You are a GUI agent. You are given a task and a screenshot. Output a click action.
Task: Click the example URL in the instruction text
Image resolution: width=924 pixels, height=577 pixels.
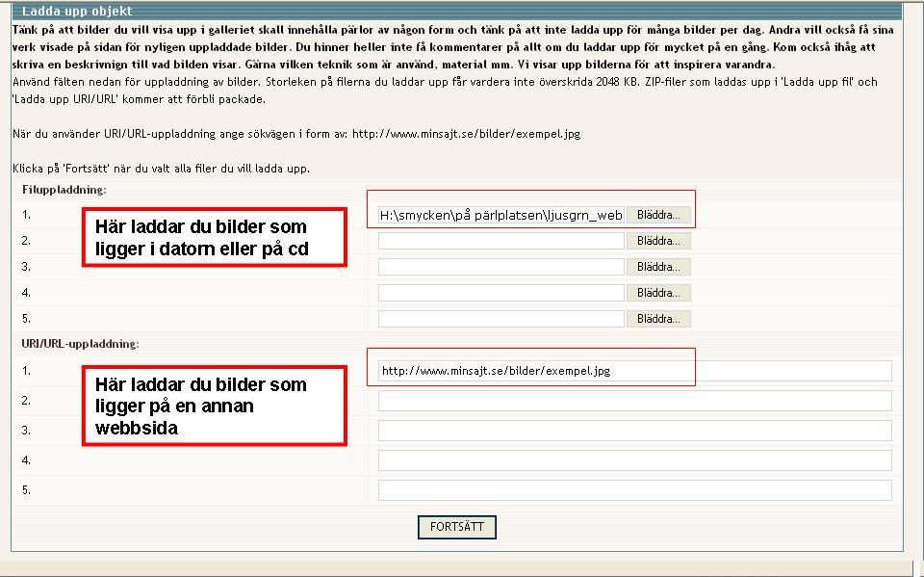click(466, 134)
